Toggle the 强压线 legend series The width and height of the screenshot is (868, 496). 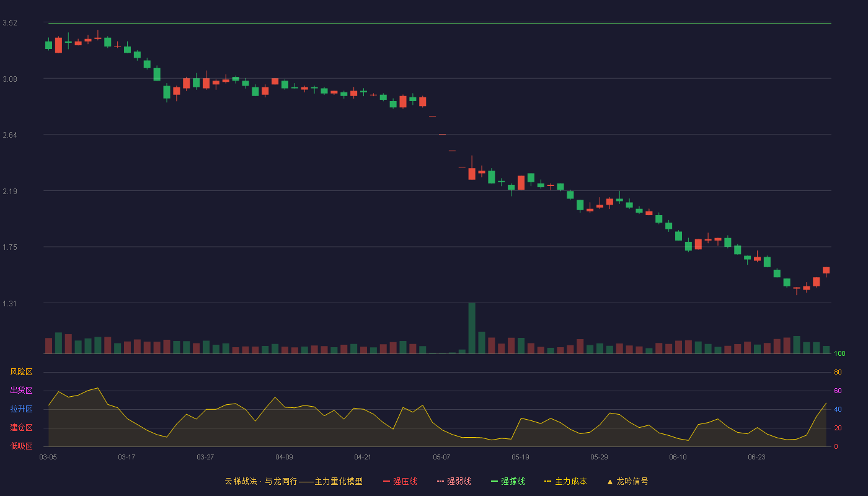[x=400, y=481]
